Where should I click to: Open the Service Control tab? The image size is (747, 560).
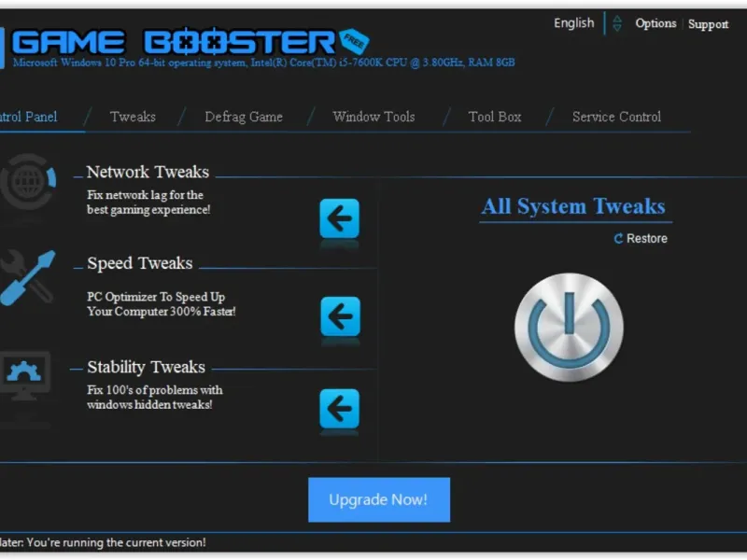(616, 117)
